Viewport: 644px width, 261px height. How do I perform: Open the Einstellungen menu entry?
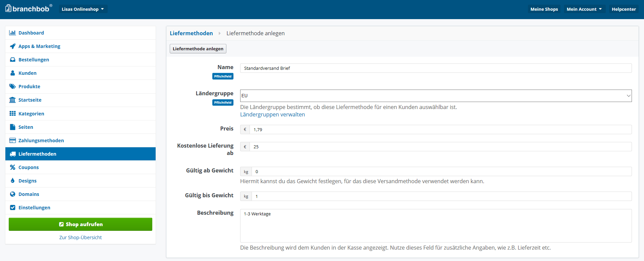(x=80, y=208)
